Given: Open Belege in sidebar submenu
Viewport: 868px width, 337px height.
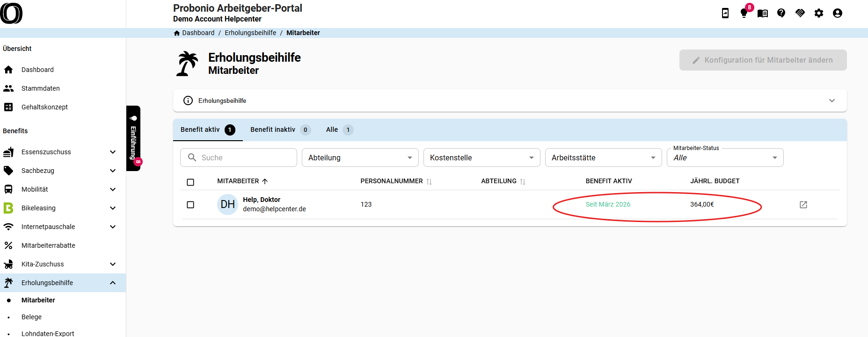Looking at the screenshot, I should pyautogui.click(x=31, y=317).
